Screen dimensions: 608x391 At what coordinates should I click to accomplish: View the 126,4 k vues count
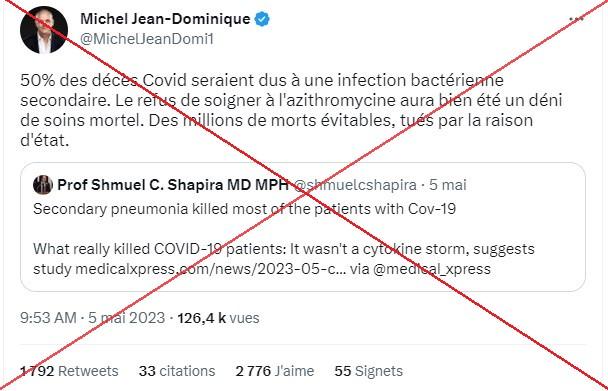click(x=218, y=318)
